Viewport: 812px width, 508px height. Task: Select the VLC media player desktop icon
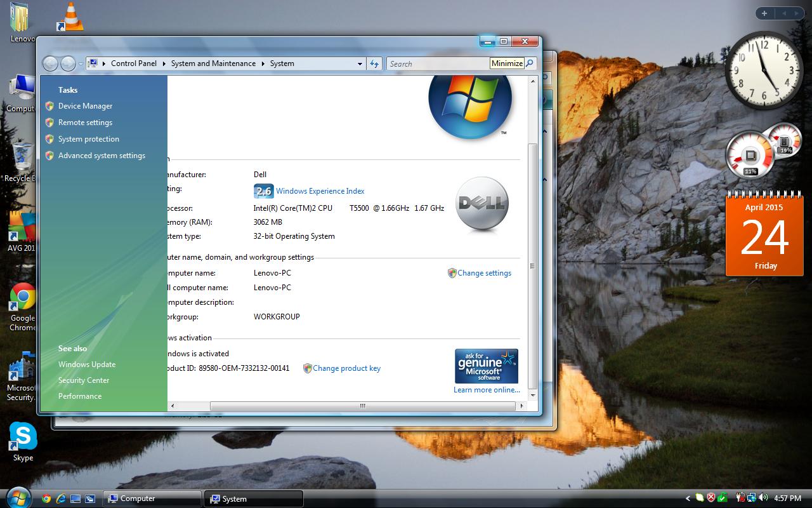pos(70,16)
